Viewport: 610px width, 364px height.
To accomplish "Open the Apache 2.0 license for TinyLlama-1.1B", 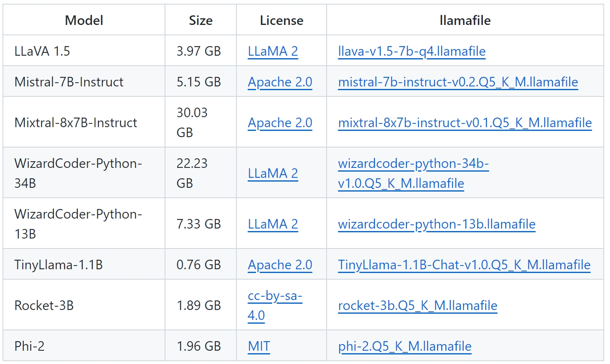I will [x=280, y=265].
